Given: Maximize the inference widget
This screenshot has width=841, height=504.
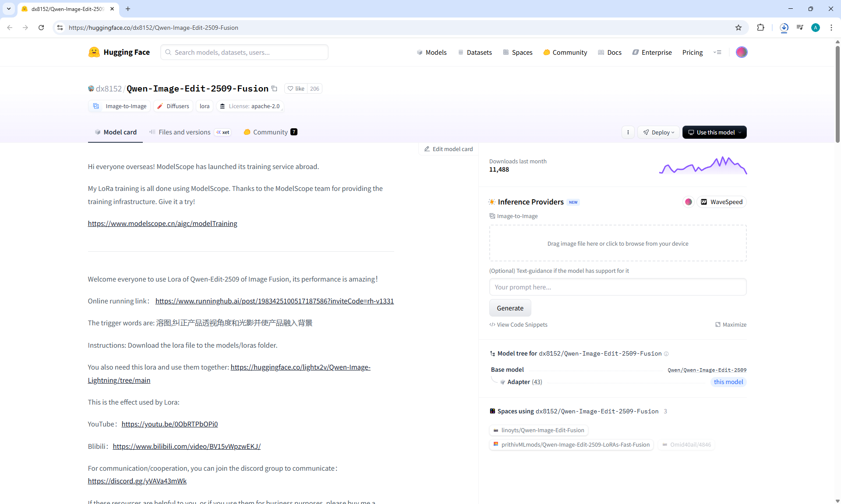Looking at the screenshot, I should pos(731,324).
